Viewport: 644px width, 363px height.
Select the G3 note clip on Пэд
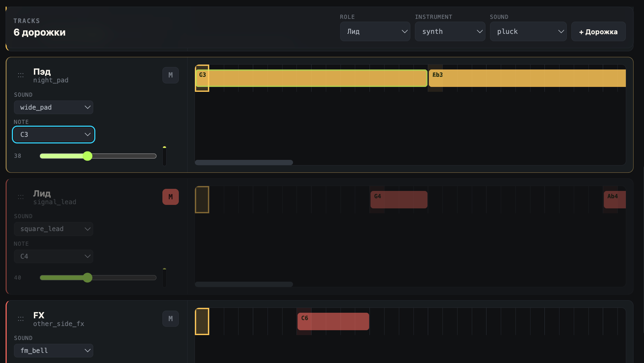[x=312, y=78]
